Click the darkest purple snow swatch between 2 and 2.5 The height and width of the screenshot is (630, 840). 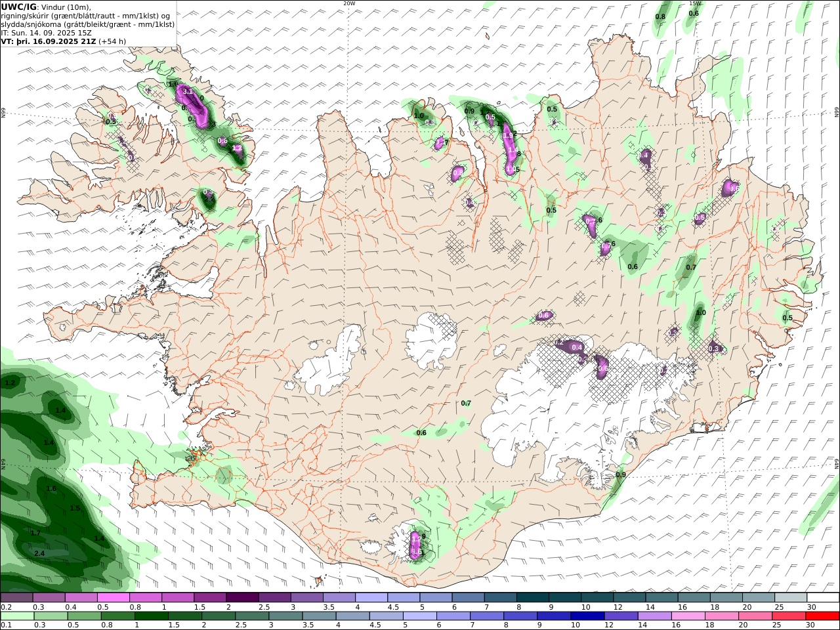pyautogui.click(x=242, y=598)
